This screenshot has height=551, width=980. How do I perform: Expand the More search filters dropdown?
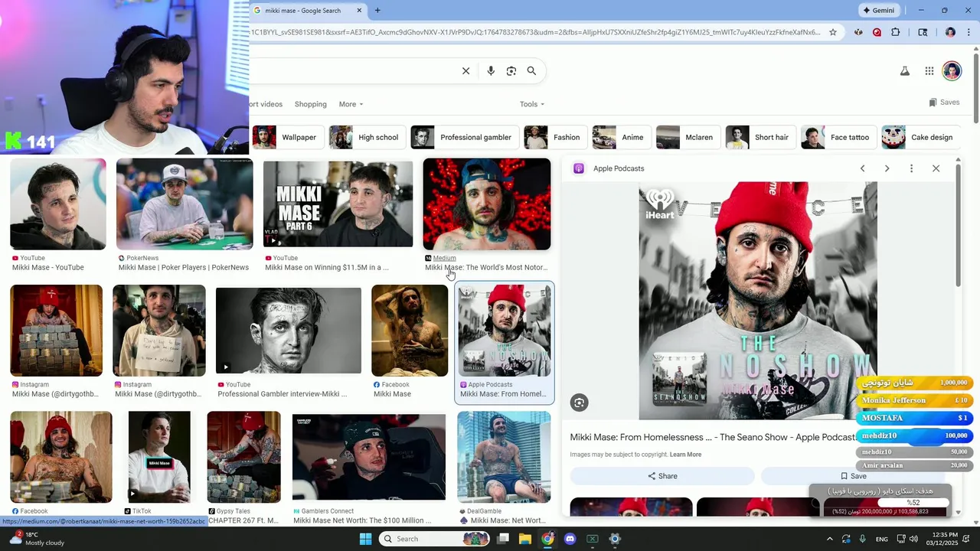point(351,104)
